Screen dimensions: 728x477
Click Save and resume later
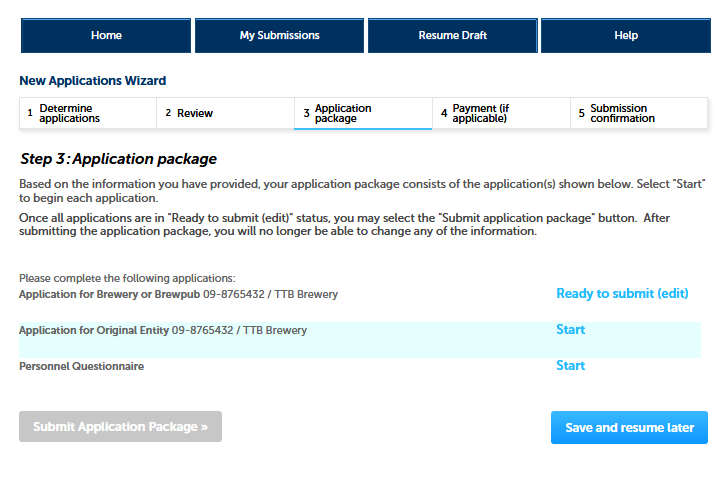[x=629, y=428]
